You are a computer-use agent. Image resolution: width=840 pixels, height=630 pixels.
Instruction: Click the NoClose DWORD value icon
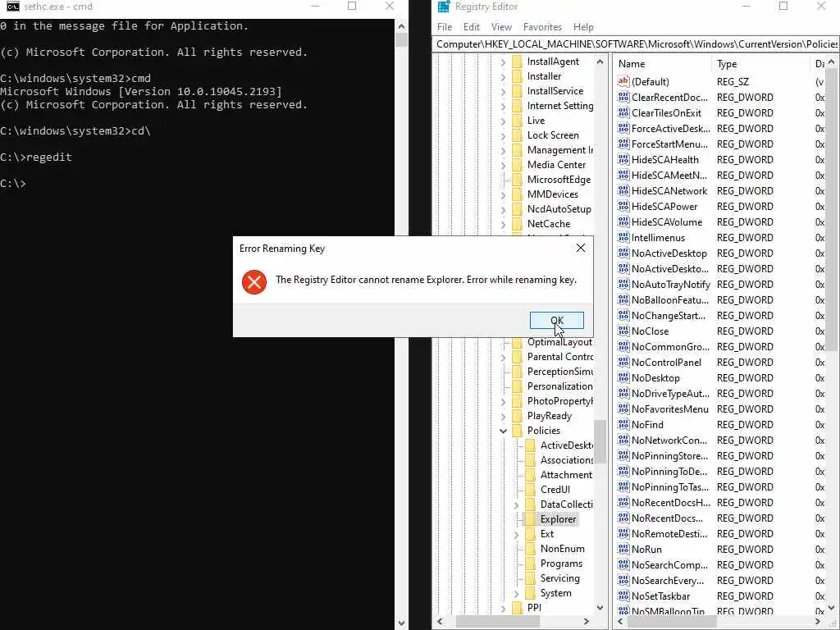coord(623,331)
